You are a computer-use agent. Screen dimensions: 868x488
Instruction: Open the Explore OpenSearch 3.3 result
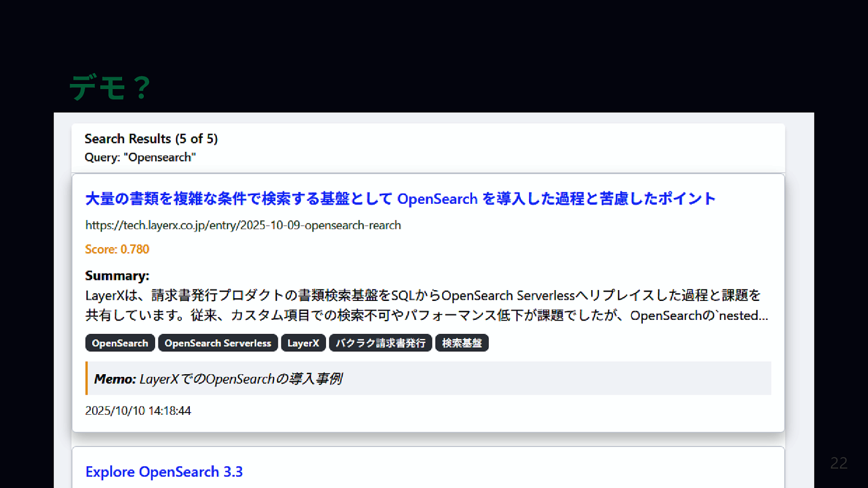(164, 472)
